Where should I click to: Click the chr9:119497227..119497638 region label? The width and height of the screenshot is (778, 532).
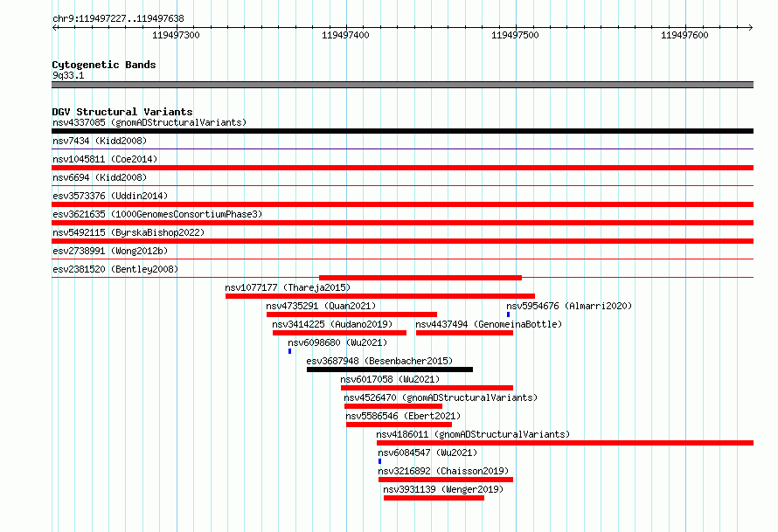pyautogui.click(x=118, y=18)
